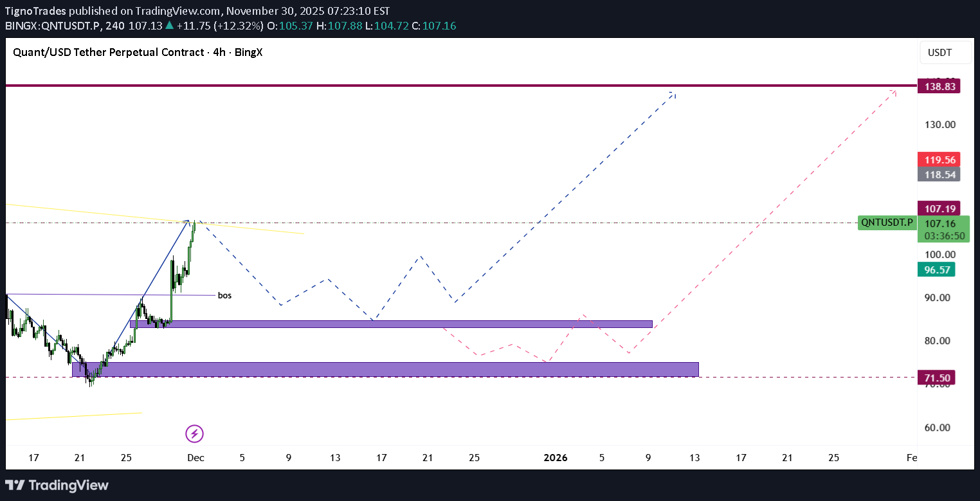Image resolution: width=980 pixels, height=501 pixels.
Task: Switch price scale to USDT unit
Action: (x=945, y=52)
